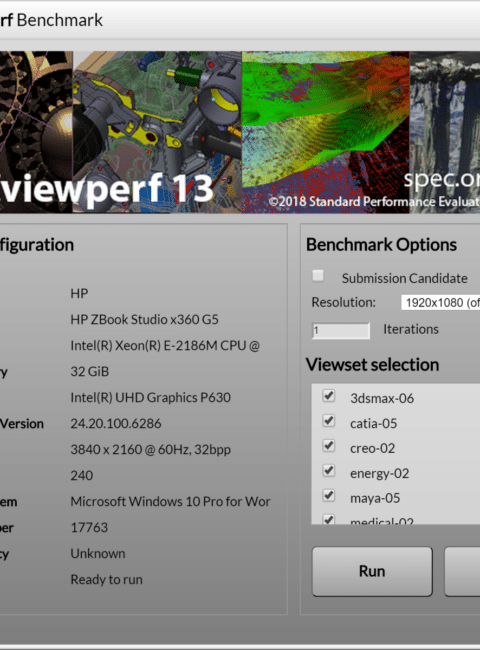Click the Microsoft Windows 10 Pro text
The image size is (480, 650).
click(170, 502)
